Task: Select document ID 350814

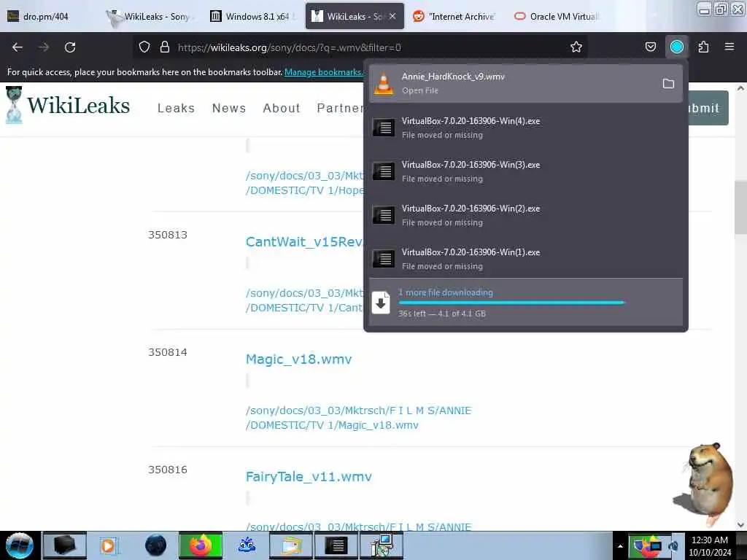Action: [168, 352]
